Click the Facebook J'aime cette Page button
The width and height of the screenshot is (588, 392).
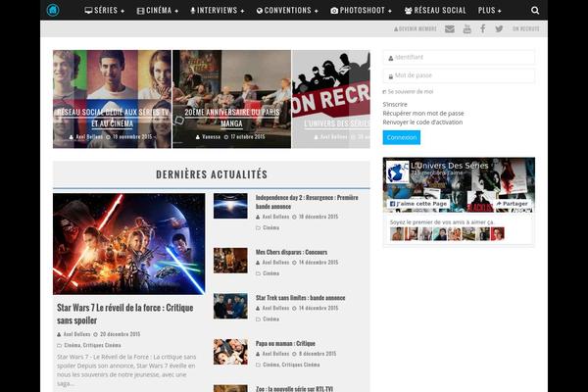(x=418, y=204)
